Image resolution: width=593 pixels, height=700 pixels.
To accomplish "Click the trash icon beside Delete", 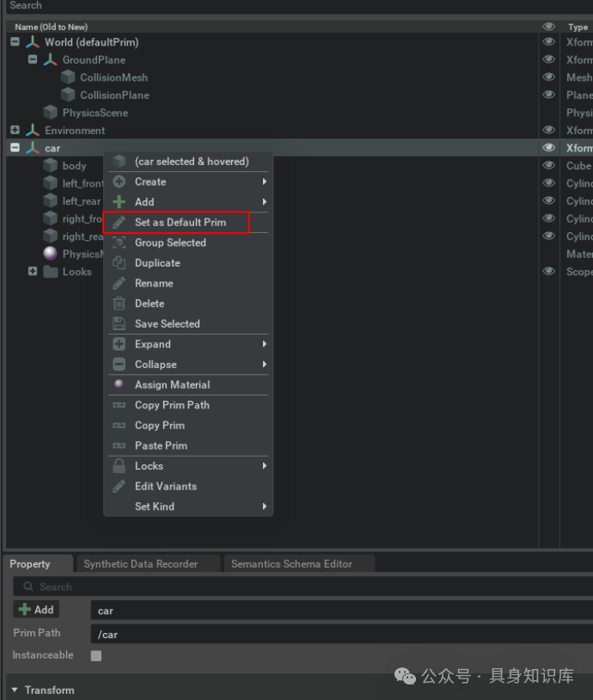I will [x=119, y=304].
